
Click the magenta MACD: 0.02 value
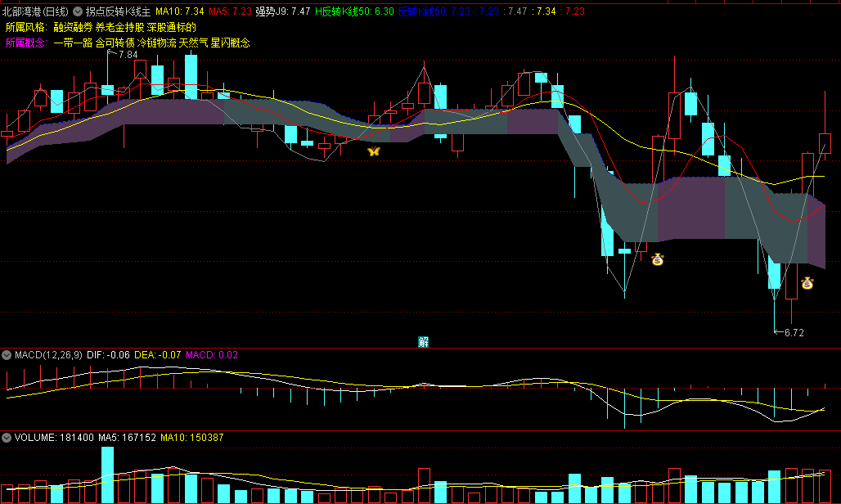pyautogui.click(x=212, y=355)
